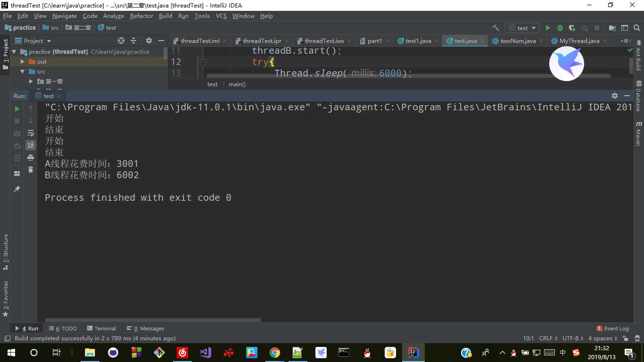Screen dimensions: 644x362
Task: Build project with the hammer icon
Action: (x=495, y=28)
